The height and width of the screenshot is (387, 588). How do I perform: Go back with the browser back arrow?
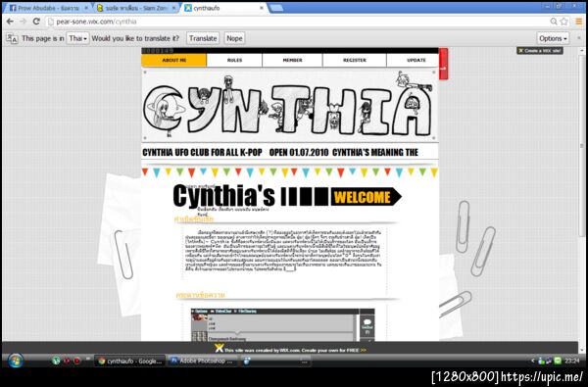pos(10,22)
